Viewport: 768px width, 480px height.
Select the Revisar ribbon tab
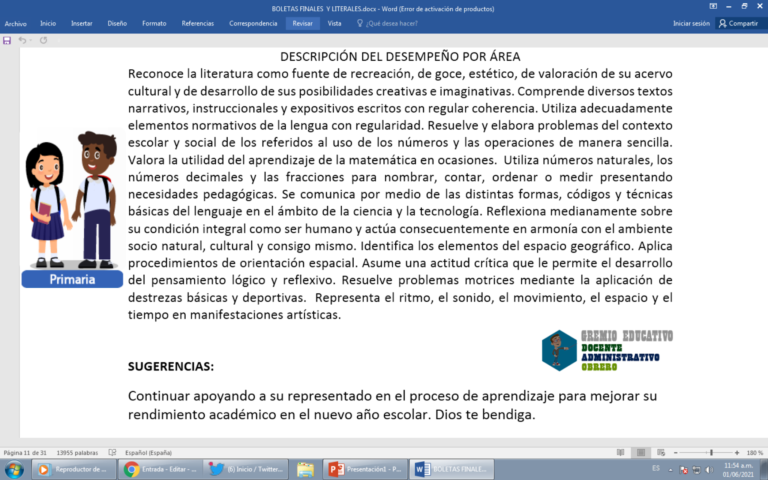[x=303, y=24]
